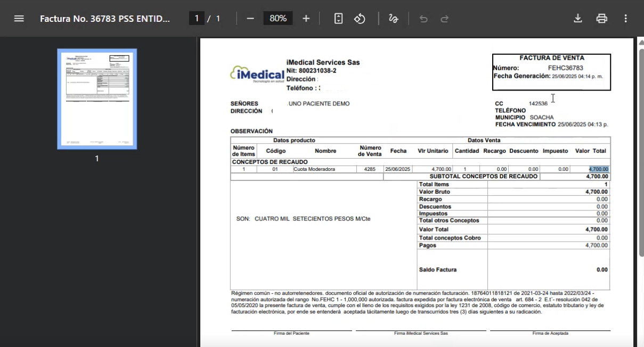Rotate the document counterclockwise
The image size is (644, 347).
(x=360, y=18)
